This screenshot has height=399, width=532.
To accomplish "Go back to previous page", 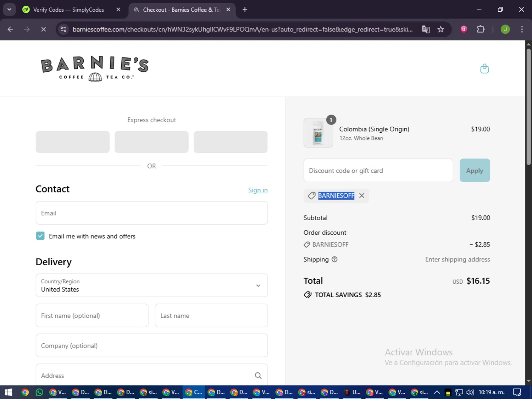I will tap(10, 29).
